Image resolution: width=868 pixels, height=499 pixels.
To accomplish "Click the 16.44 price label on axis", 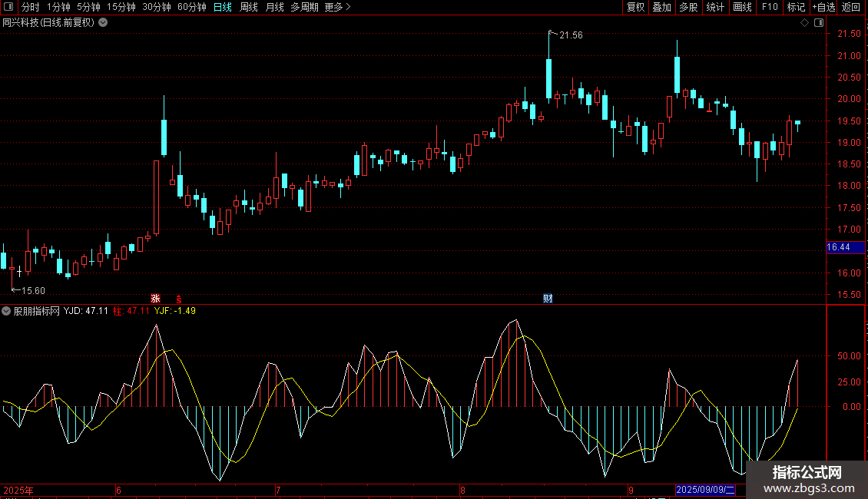I will [838, 246].
